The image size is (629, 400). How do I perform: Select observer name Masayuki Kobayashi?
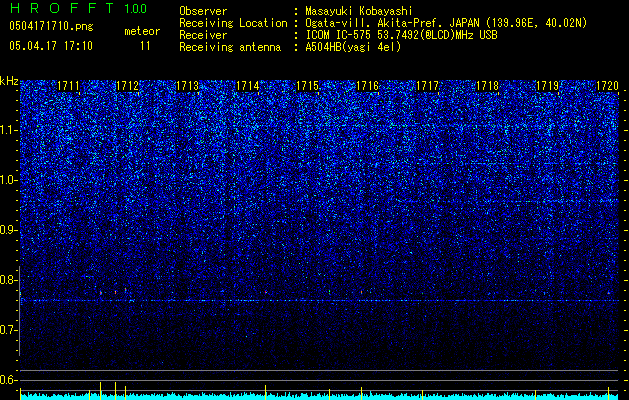359,12
